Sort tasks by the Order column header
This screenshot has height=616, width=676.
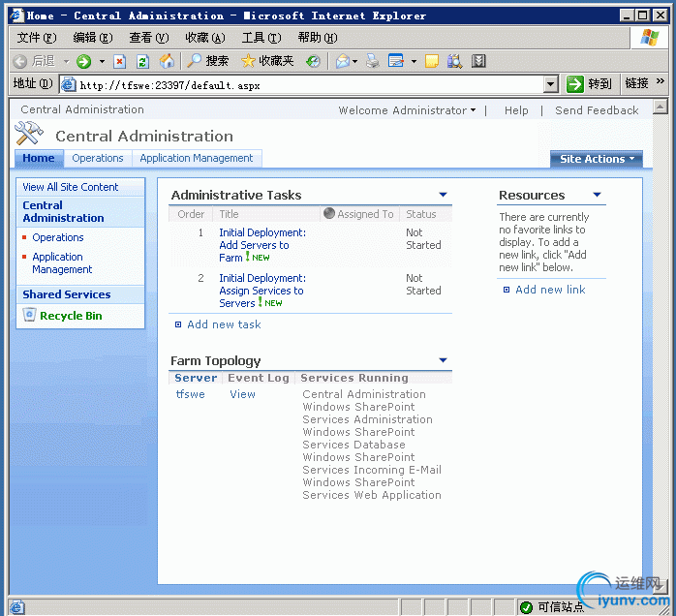191,214
